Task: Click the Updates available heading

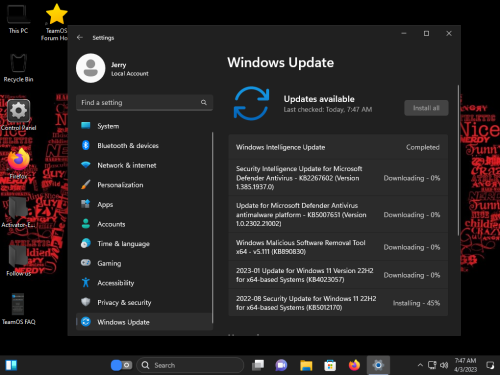Action: (x=319, y=99)
